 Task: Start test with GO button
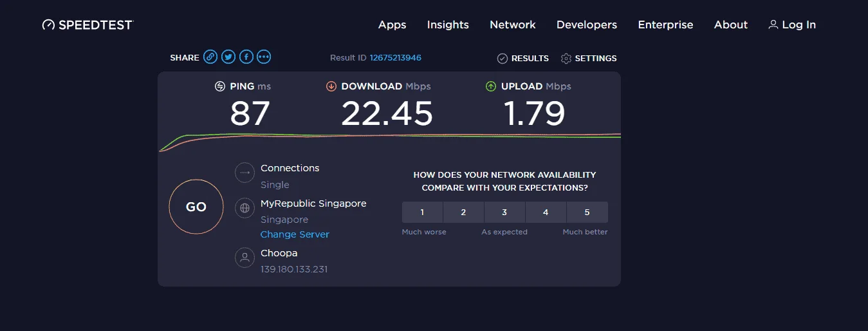(x=196, y=207)
